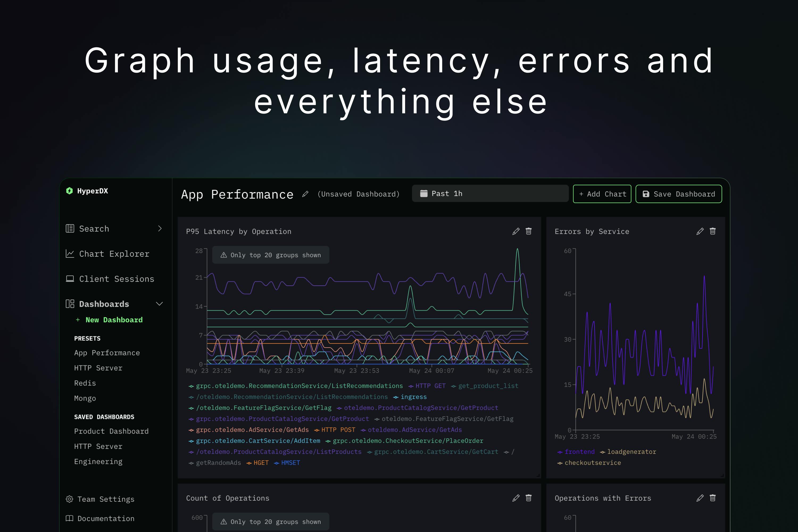
Task: Click the calendar icon in time range
Action: (424, 193)
